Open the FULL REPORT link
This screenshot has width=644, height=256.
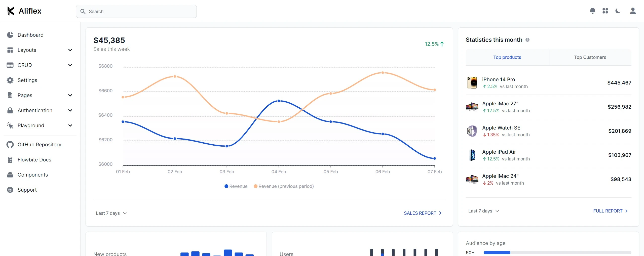pyautogui.click(x=611, y=211)
